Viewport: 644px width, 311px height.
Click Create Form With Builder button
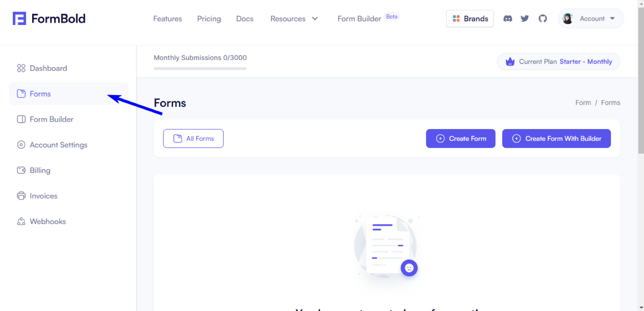coord(556,138)
